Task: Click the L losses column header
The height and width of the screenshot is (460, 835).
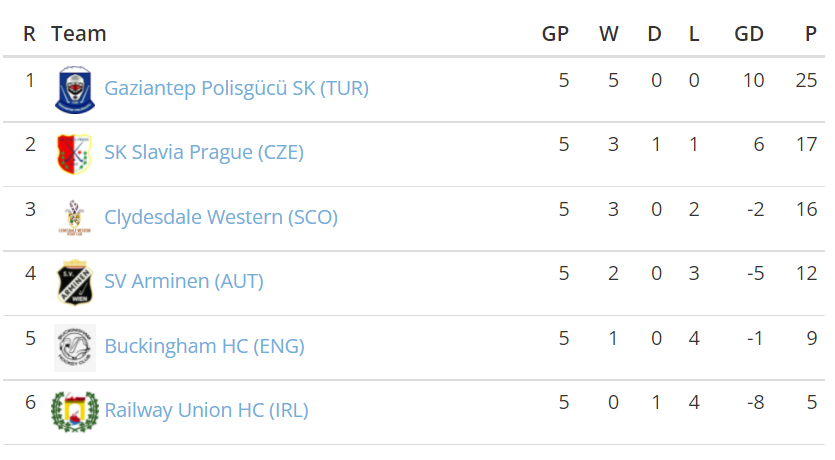Action: pos(694,34)
